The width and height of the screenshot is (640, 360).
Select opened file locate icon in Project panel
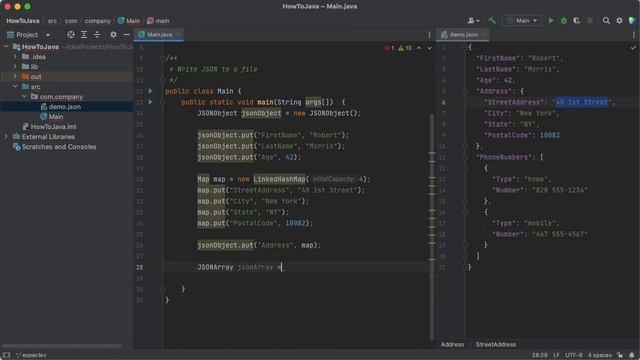tap(71, 35)
